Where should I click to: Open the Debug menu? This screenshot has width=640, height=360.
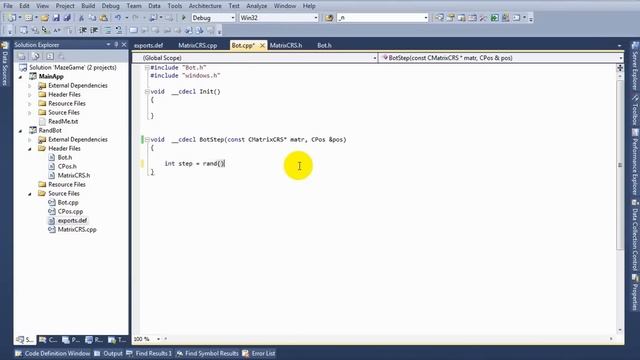(110, 6)
